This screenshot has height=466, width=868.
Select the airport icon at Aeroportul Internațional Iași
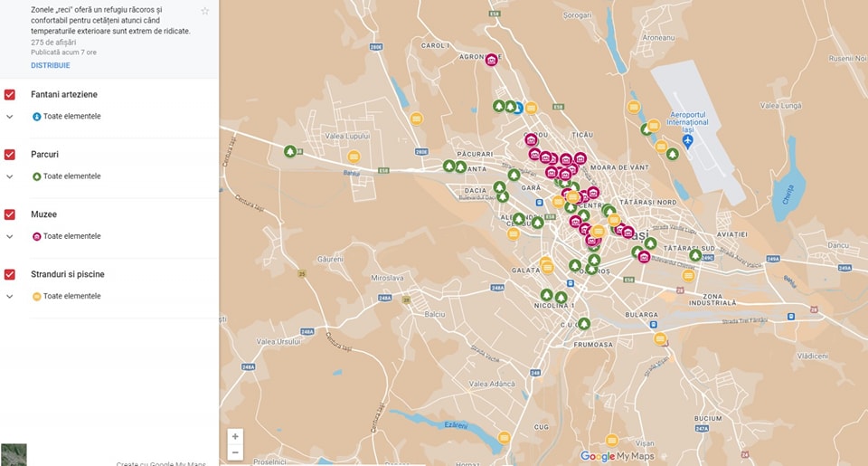[687, 140]
